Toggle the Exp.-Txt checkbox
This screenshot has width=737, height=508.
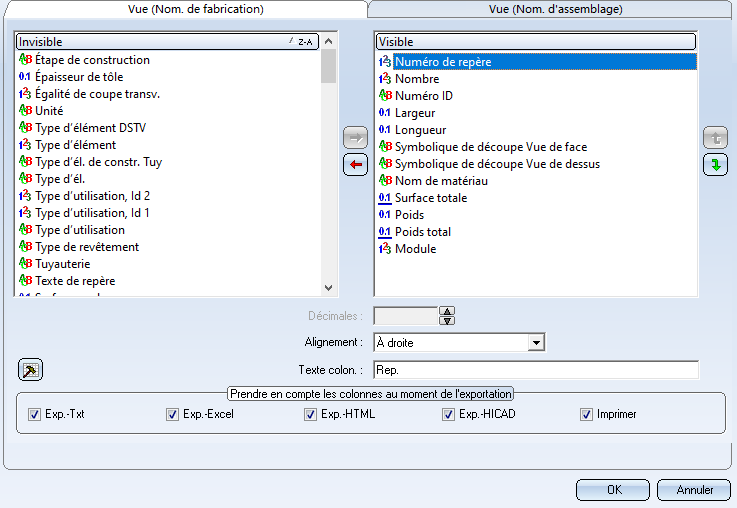point(34,414)
